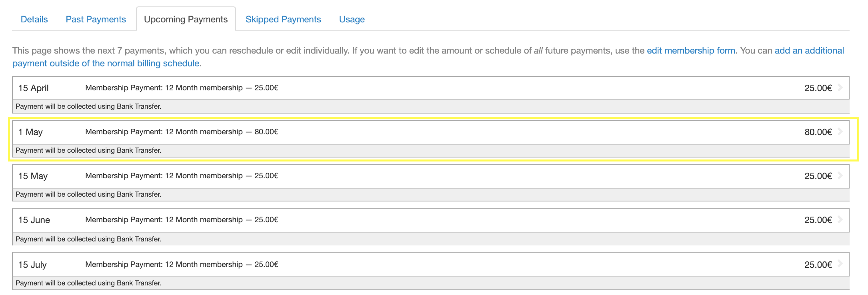Click the 15 July date label
Viewport: 868px width, 295px height.
pyautogui.click(x=32, y=265)
